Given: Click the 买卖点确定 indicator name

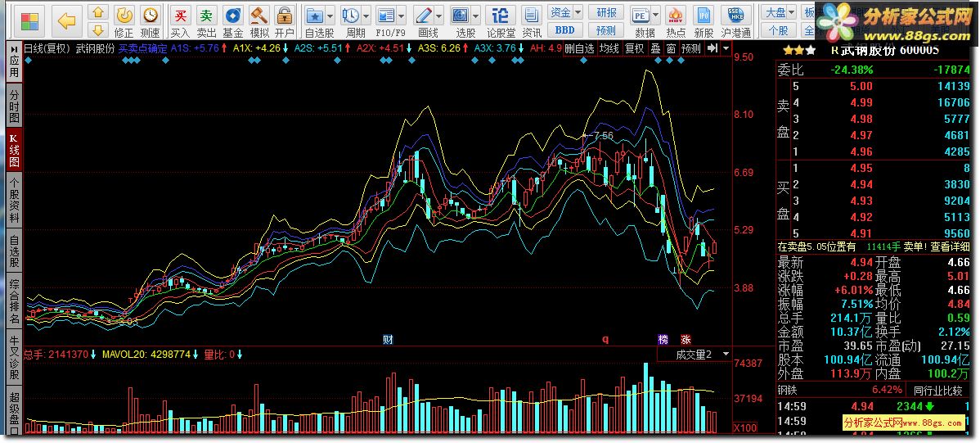Looking at the screenshot, I should [x=143, y=48].
